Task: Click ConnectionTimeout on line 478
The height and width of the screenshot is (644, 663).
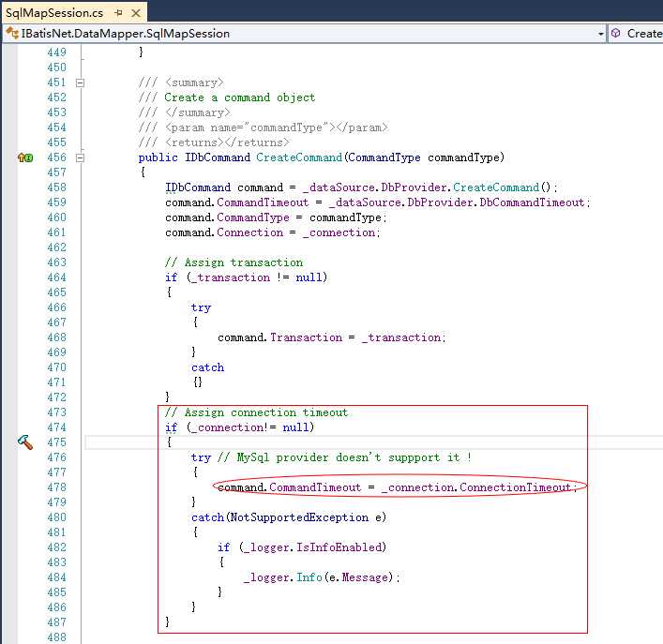Action: (x=516, y=487)
